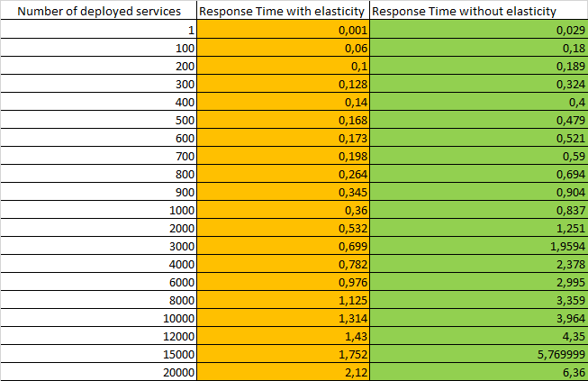Select the cell with value 700
This screenshot has width=588, height=381.
pyautogui.click(x=99, y=155)
